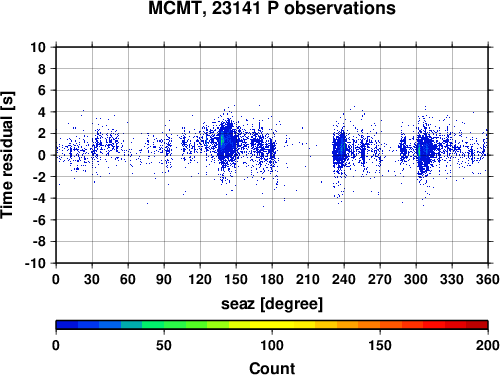The height and width of the screenshot is (375, 500).
Task: Click the y-axis tick label -10
Action: click(x=35, y=263)
